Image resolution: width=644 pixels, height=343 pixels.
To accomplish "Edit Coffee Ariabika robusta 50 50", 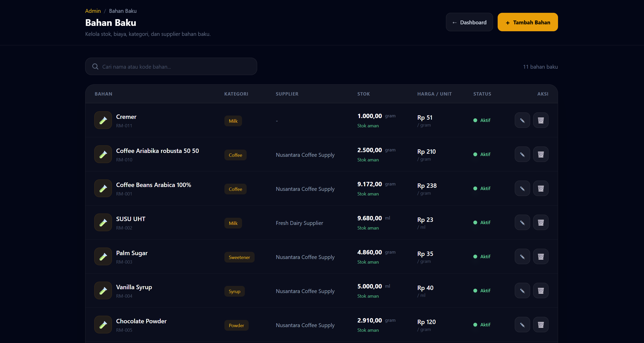I will click(522, 154).
